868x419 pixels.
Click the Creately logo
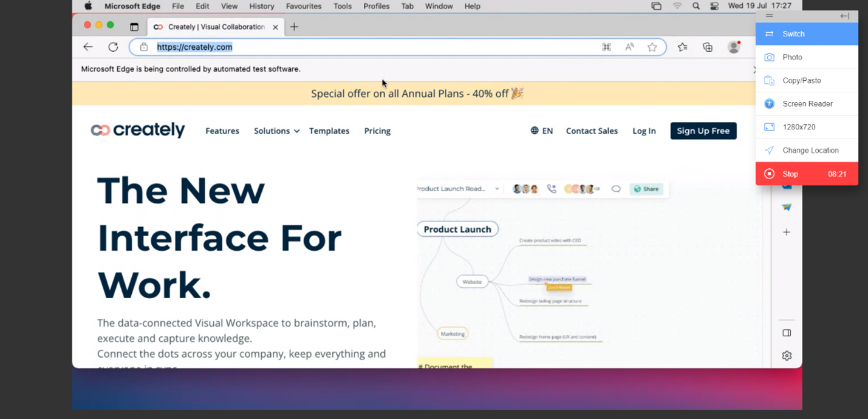(138, 130)
